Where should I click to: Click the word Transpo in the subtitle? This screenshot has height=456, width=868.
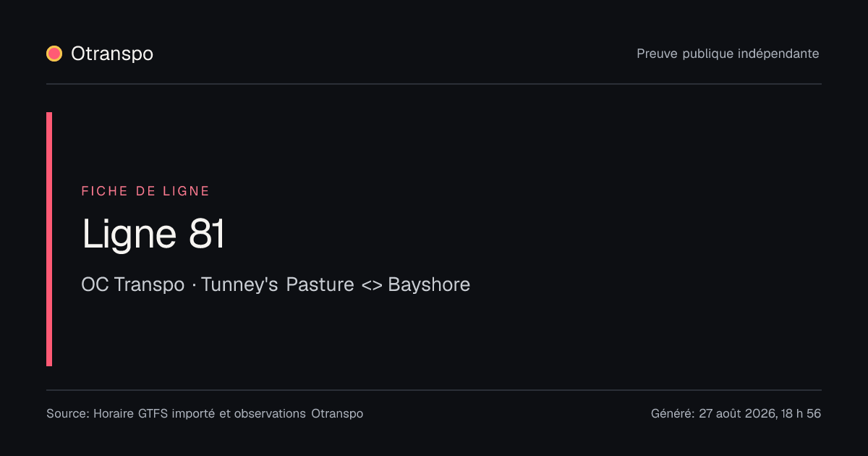[x=150, y=285]
